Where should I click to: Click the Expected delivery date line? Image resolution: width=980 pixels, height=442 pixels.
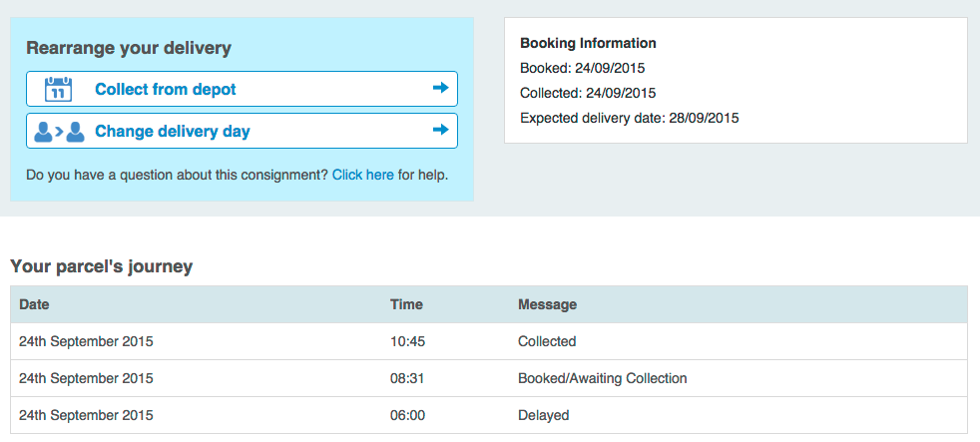click(x=629, y=118)
